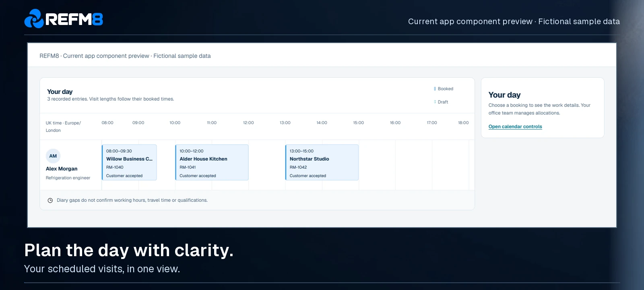Click the Refrigeration engineer role label
Screen dimensions: 644x290
(x=68, y=178)
